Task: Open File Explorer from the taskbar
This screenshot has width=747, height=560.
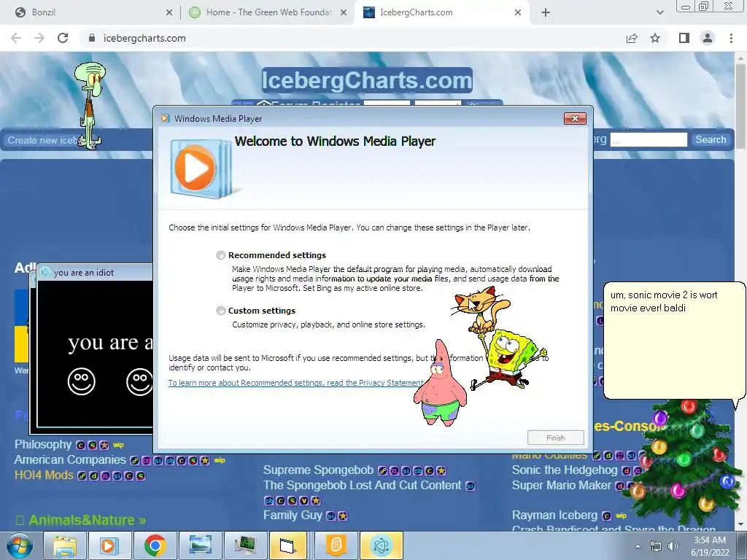Action: pyautogui.click(x=65, y=545)
